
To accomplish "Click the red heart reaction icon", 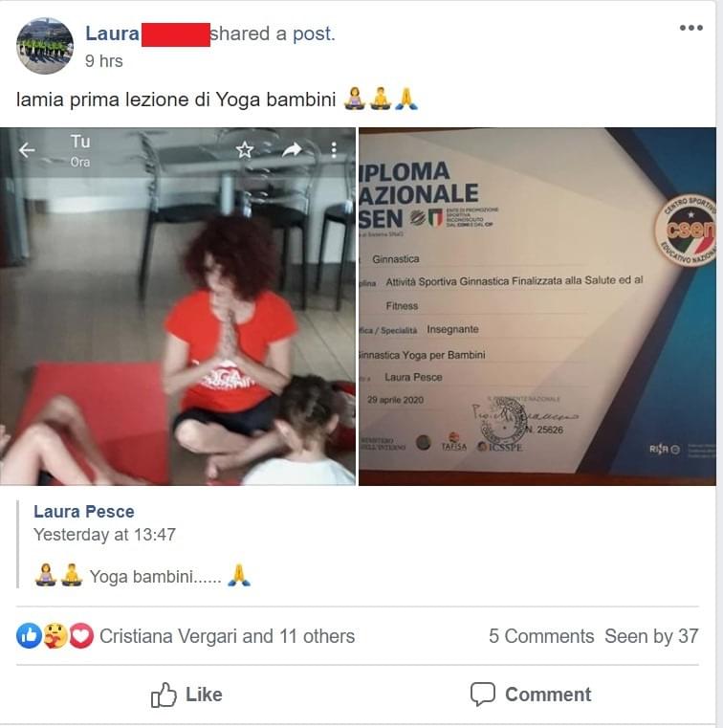I will [x=81, y=636].
